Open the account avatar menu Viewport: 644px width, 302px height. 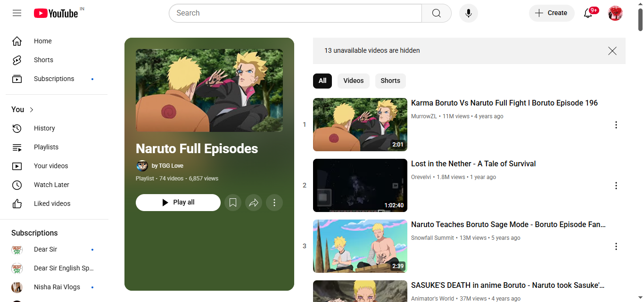tap(615, 13)
